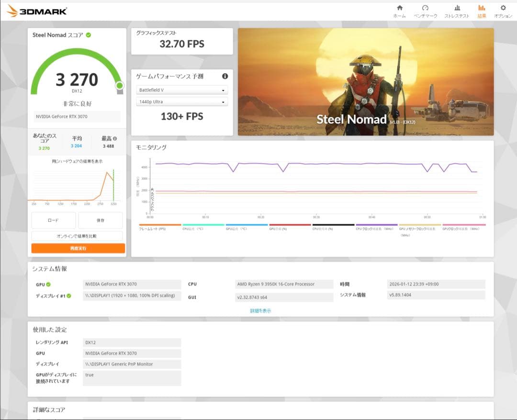Click the 3 270 score value
The image size is (517, 420).
[x=77, y=80]
